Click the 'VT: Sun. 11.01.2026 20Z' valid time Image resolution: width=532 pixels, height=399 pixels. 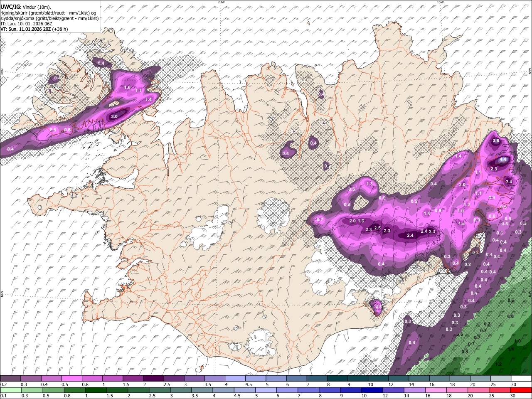tap(25, 29)
